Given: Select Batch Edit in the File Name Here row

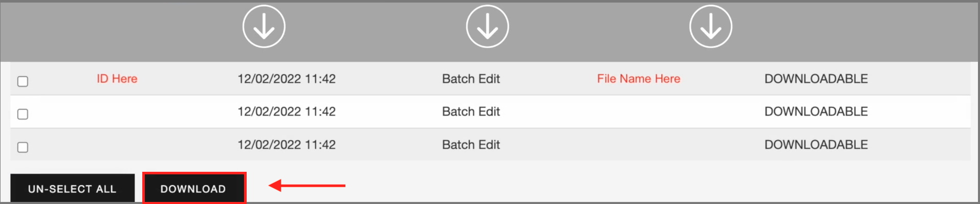Looking at the screenshot, I should click(471, 79).
